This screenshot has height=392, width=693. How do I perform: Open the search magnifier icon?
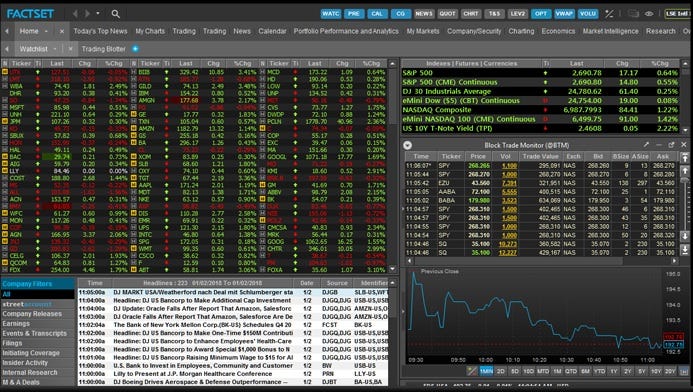point(115,14)
